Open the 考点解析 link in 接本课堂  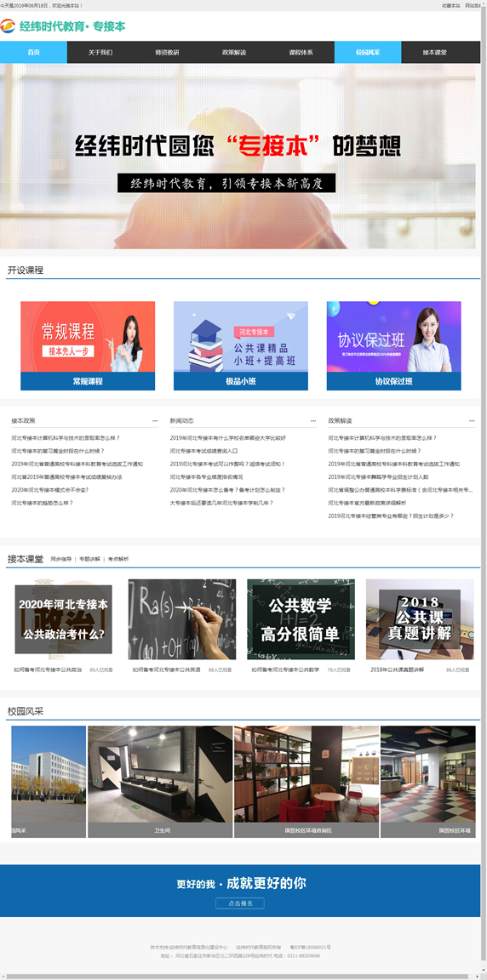pyautogui.click(x=118, y=560)
